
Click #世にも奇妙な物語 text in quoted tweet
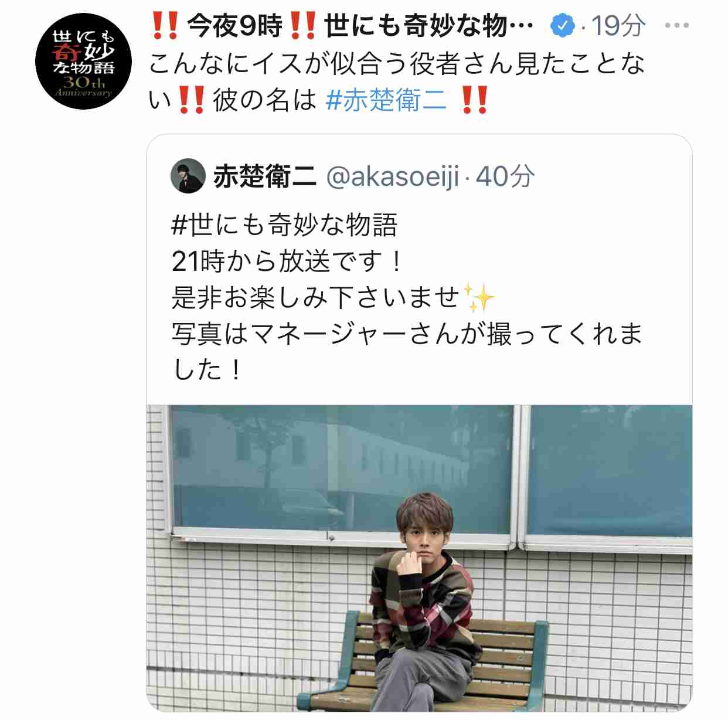coord(285,225)
